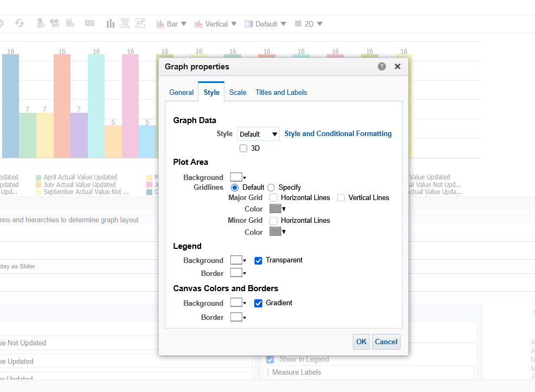The height and width of the screenshot is (392, 535).
Task: Click the scatter chart toolbar icon
Action: [140, 23]
